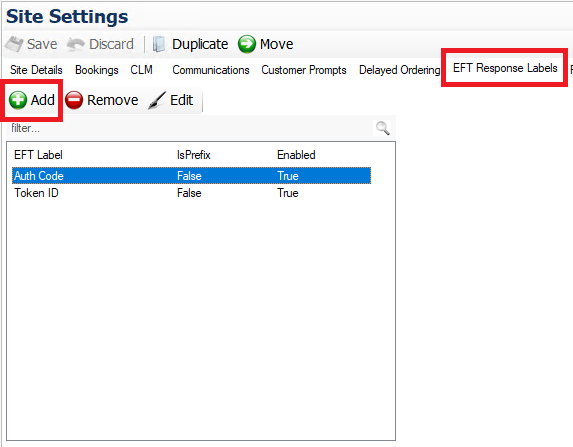
Task: Click the magnifier search icon in filter
Action: click(382, 128)
